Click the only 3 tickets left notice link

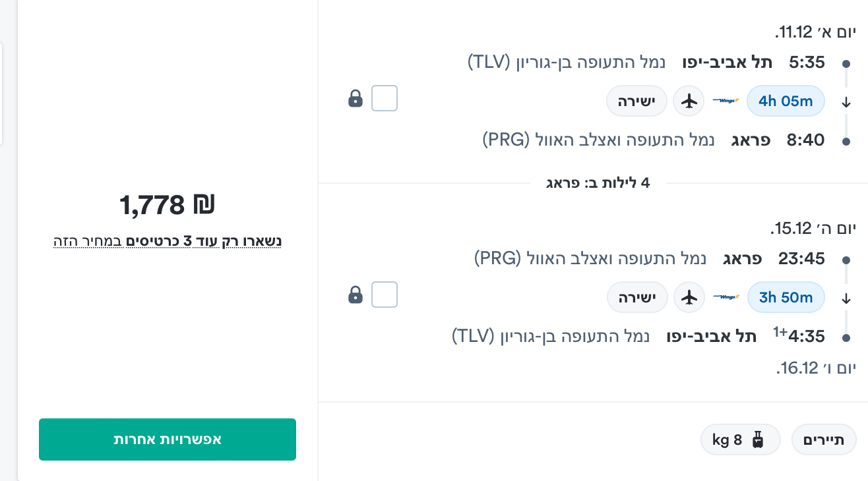pyautogui.click(x=168, y=241)
